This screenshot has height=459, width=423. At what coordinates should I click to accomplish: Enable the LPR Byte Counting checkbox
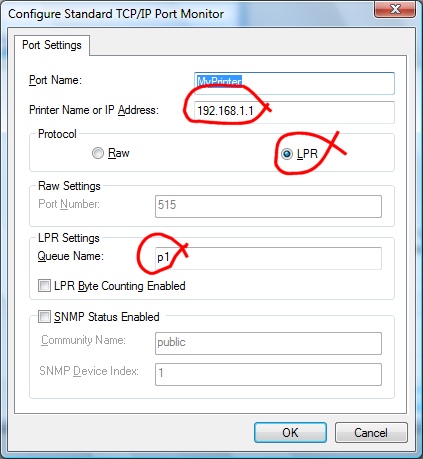tap(44, 286)
